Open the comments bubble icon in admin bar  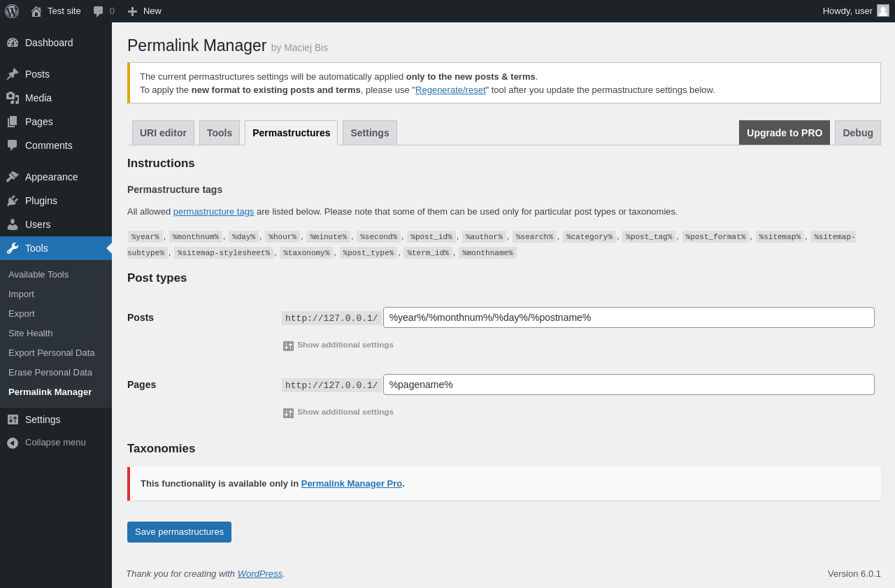(99, 11)
